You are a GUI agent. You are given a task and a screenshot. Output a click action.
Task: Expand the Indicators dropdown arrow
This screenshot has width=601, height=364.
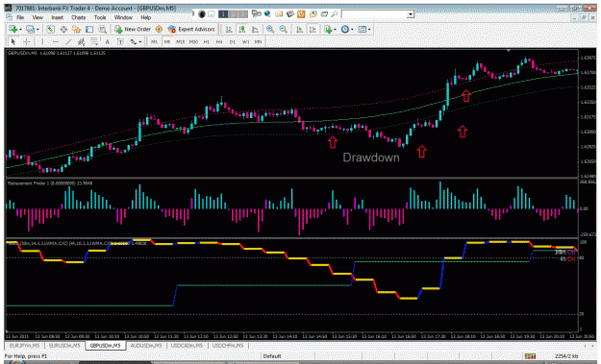(x=335, y=30)
